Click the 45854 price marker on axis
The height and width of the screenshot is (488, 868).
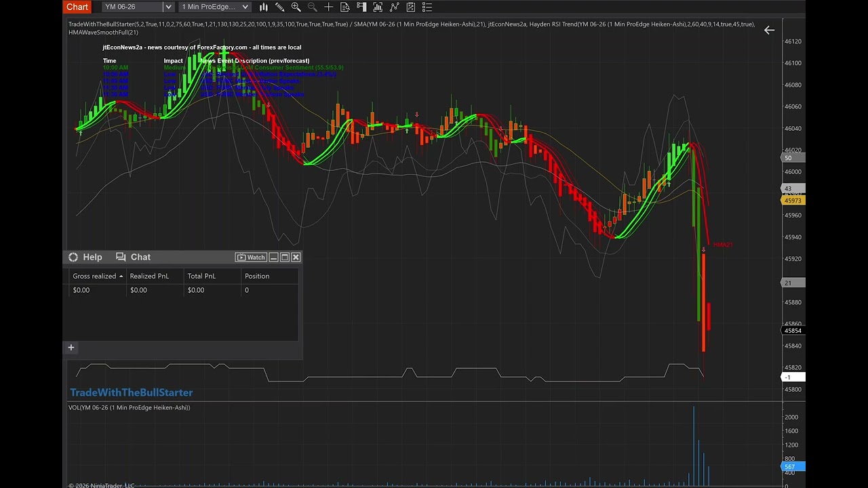[x=793, y=331]
